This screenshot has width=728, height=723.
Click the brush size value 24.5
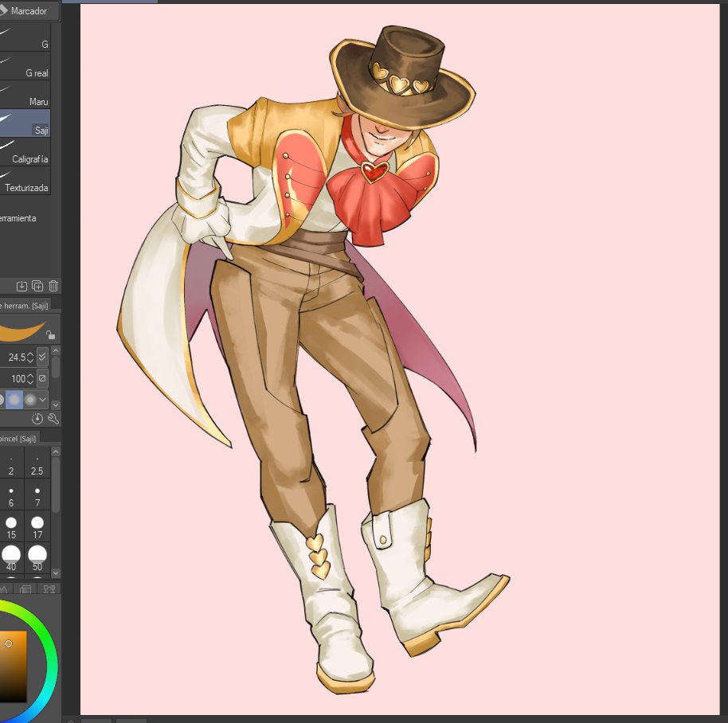(16, 358)
